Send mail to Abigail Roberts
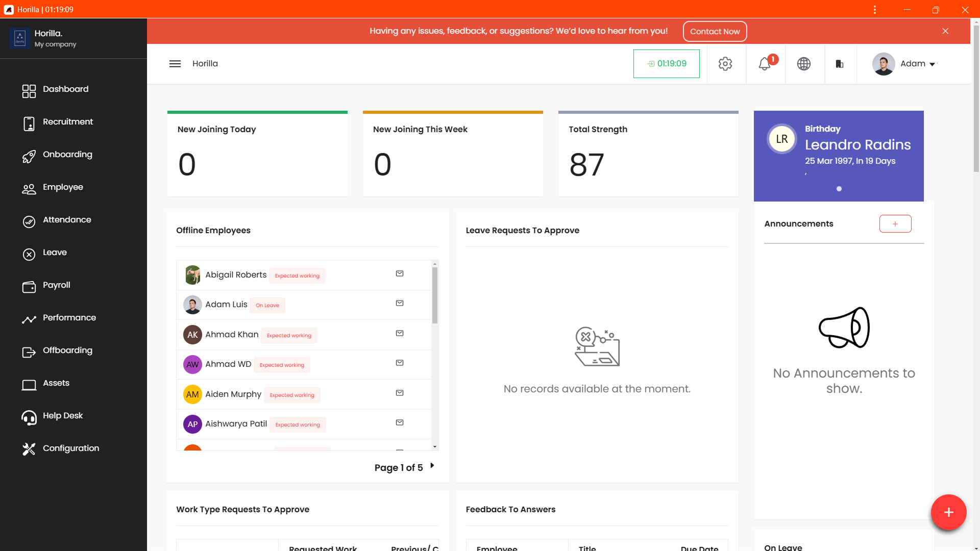Screen dimensions: 980x551 click(400, 274)
